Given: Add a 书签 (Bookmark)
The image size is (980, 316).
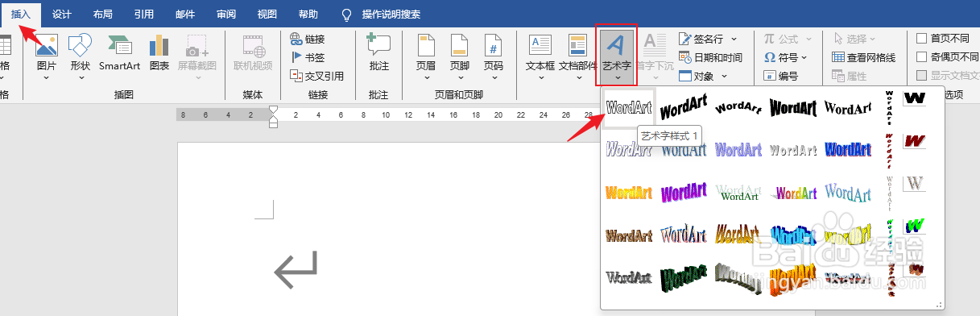Looking at the screenshot, I should [x=308, y=57].
